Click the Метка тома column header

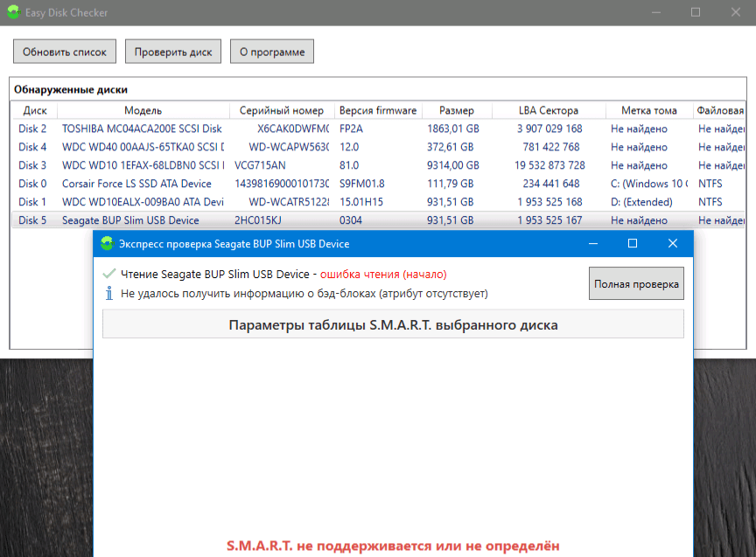[x=648, y=110]
